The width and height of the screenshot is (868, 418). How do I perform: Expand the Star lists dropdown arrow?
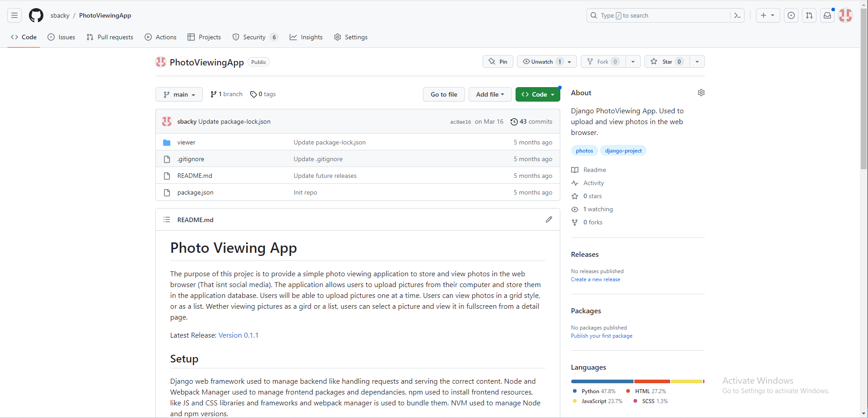click(x=697, y=61)
